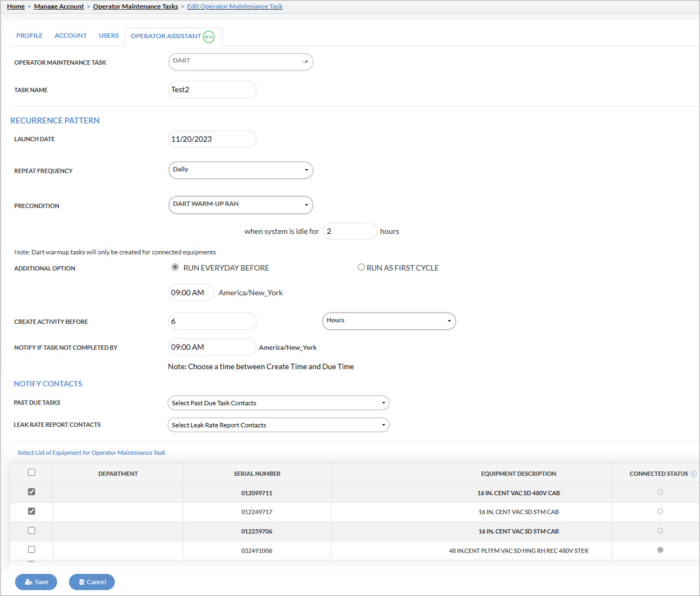Open Operator Maintenance Tasks breadcrumb link
This screenshot has width=700, height=596.
click(136, 6)
